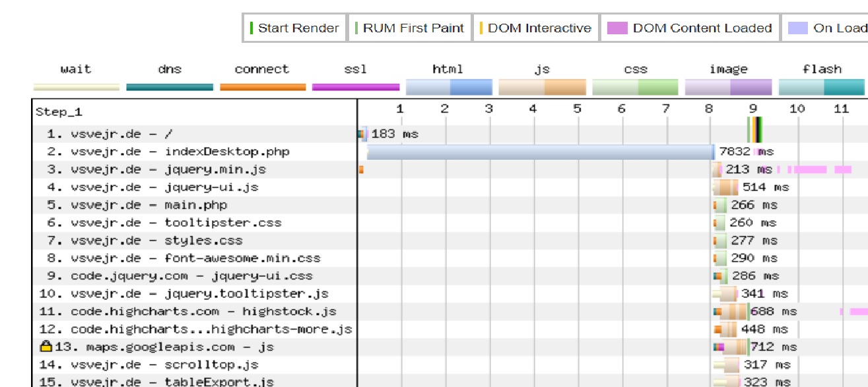Click the Step_1 header label
The width and height of the screenshot is (868, 387).
pyautogui.click(x=59, y=112)
